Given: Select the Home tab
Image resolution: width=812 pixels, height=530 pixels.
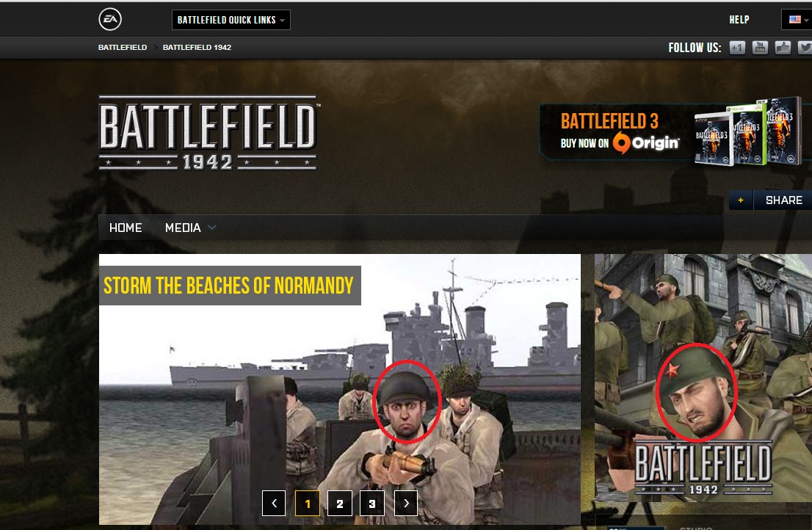Looking at the screenshot, I should (126, 228).
